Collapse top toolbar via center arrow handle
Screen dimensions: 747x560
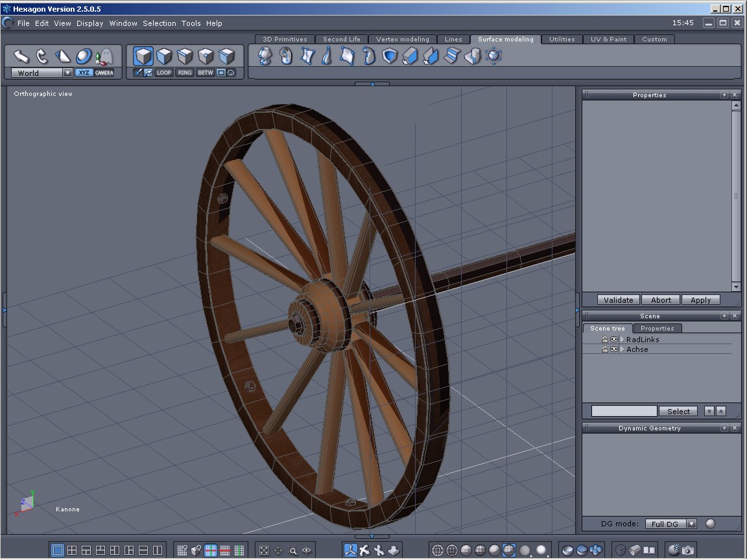pyautogui.click(x=372, y=84)
